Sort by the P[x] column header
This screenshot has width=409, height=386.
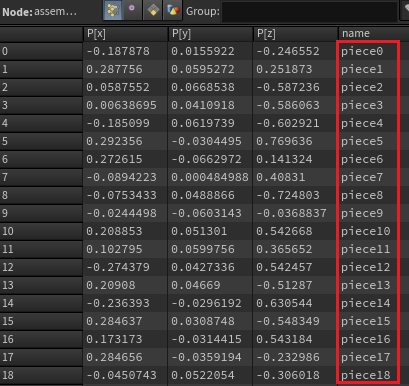pos(125,34)
